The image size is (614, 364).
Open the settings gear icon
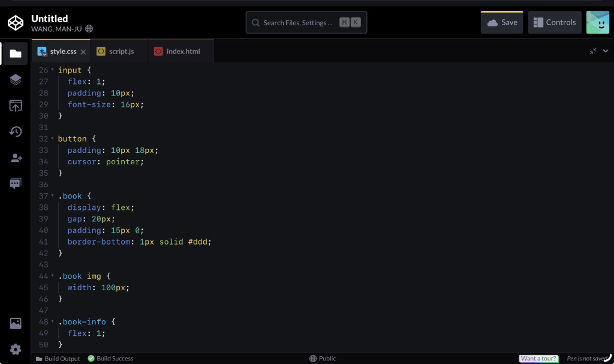tap(15, 349)
